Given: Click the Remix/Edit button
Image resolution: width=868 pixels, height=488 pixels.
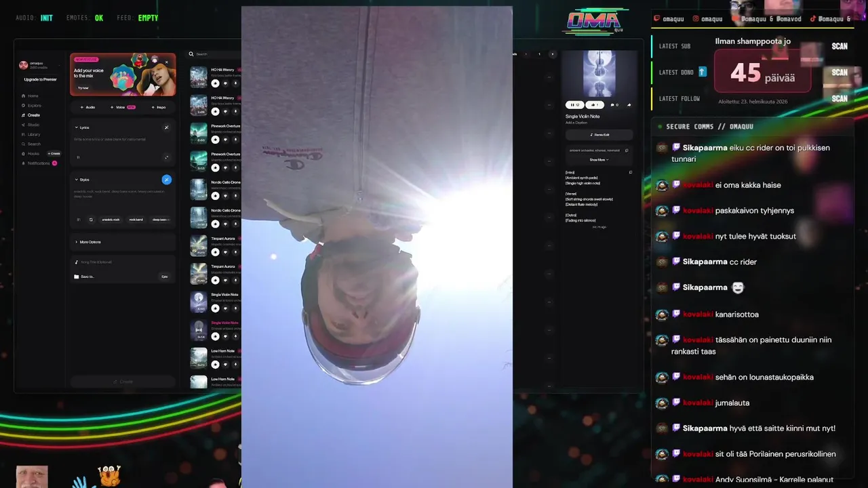Looking at the screenshot, I should pyautogui.click(x=599, y=135).
